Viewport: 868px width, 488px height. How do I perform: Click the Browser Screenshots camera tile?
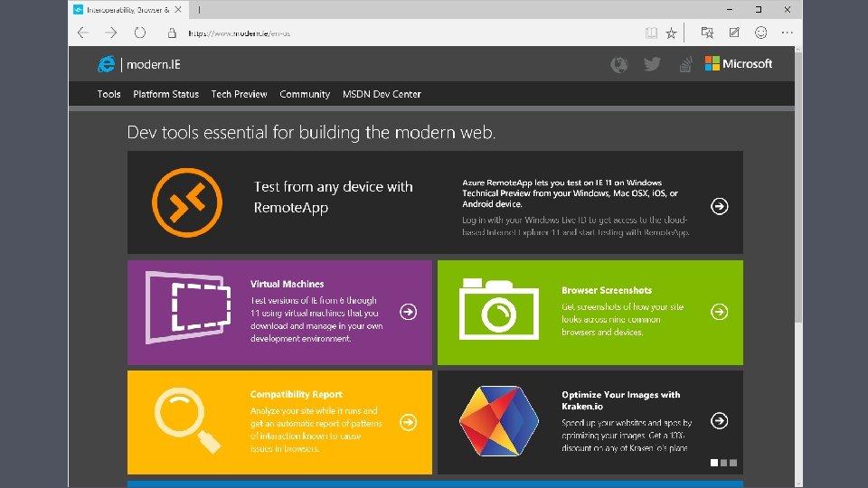(x=590, y=312)
